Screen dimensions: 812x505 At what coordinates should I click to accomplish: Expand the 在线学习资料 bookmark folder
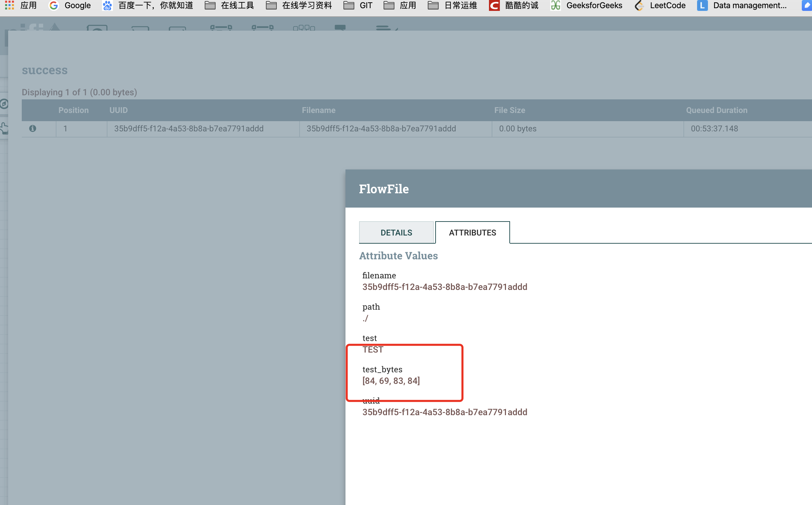click(x=299, y=5)
